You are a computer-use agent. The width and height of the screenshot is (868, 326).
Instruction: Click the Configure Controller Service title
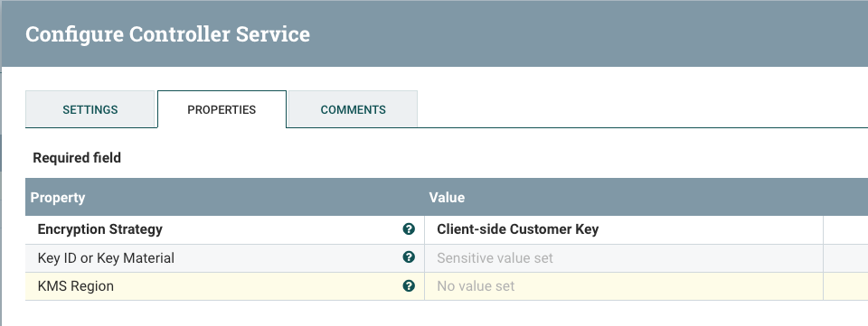(168, 34)
